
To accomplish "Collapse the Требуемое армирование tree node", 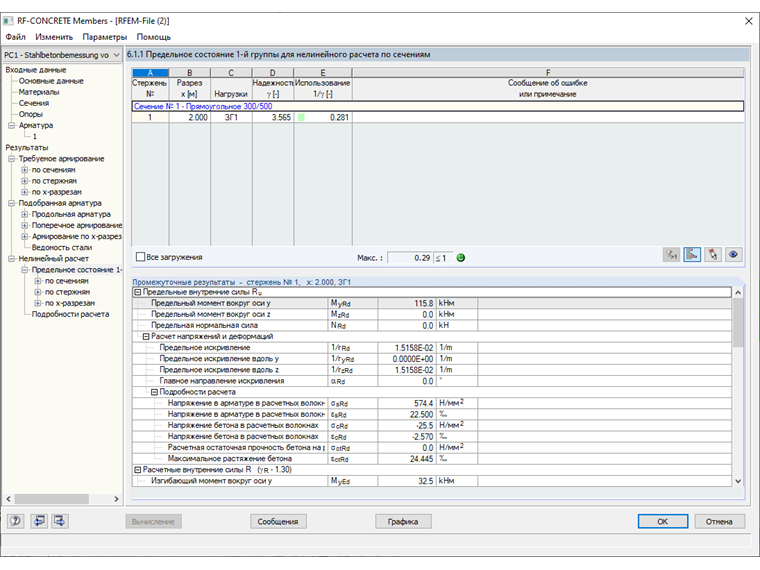I will pos(12,158).
